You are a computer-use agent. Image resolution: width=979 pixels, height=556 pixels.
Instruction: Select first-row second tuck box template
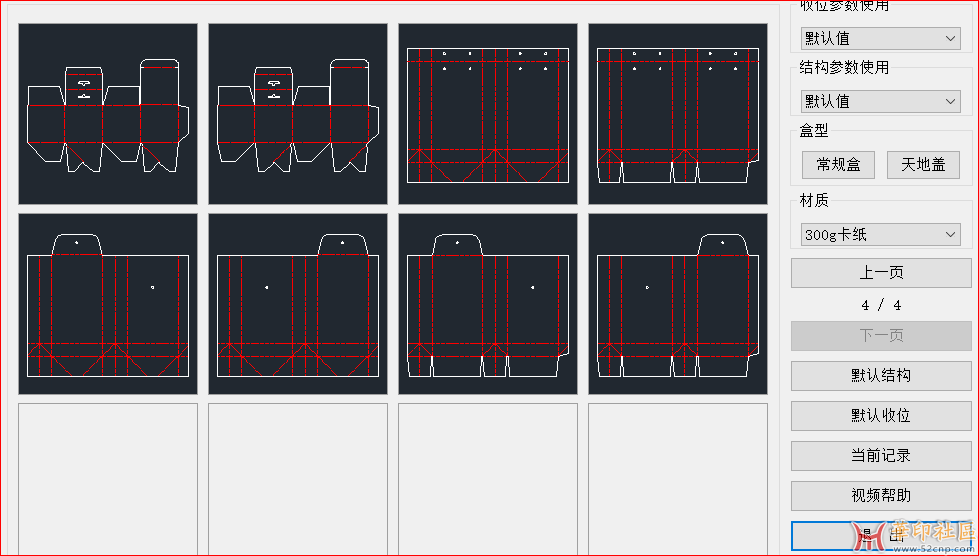tap(298, 114)
